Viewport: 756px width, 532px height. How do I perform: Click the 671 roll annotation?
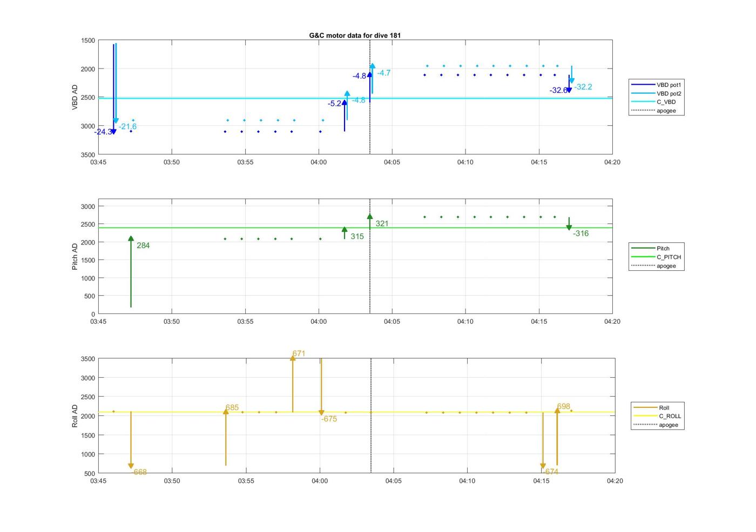(299, 354)
